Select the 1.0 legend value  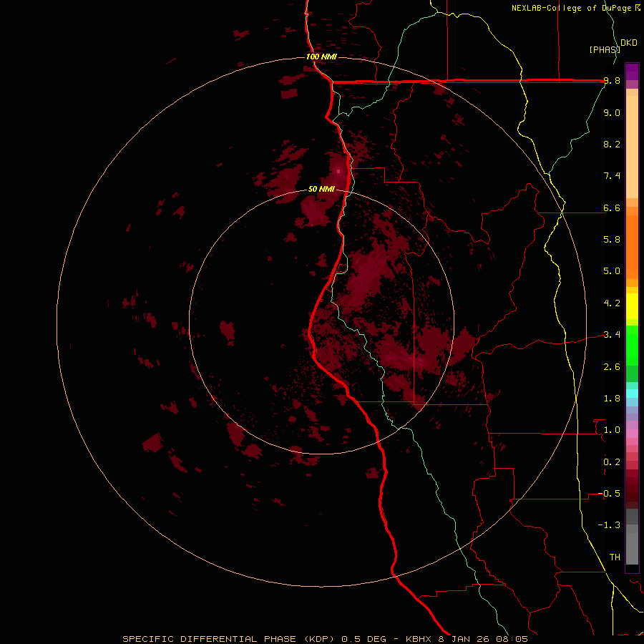(612, 430)
